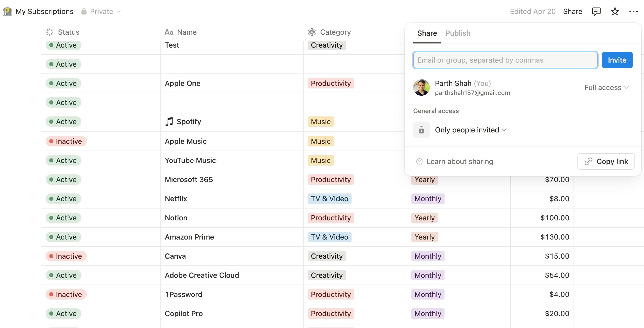Click the lock icon under General access
644x328 pixels.
[421, 130]
